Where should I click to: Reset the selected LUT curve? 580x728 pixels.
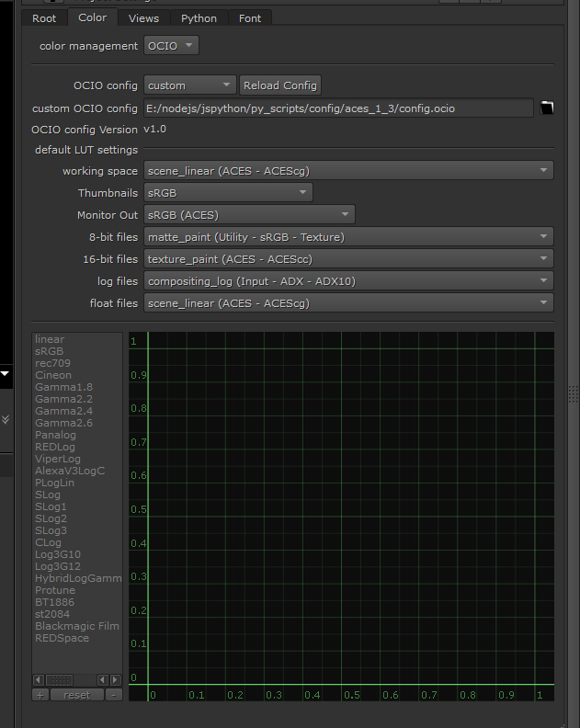(x=76, y=695)
